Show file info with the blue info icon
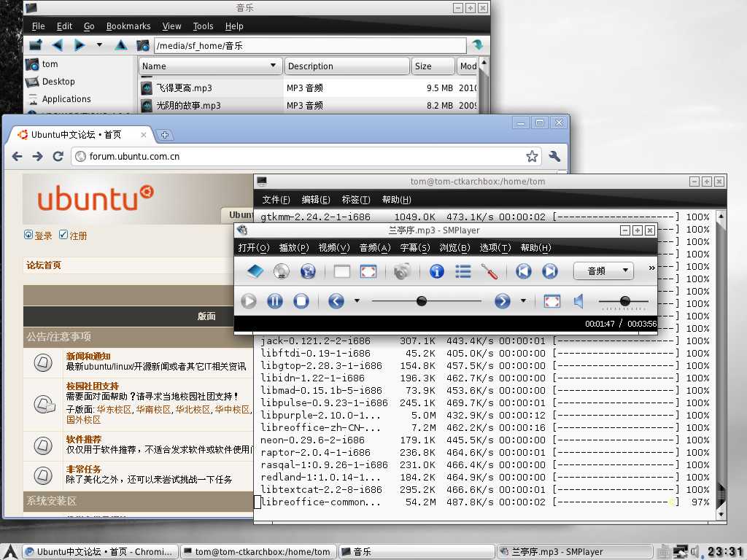Viewport: 747px width, 560px height. pyautogui.click(x=436, y=271)
